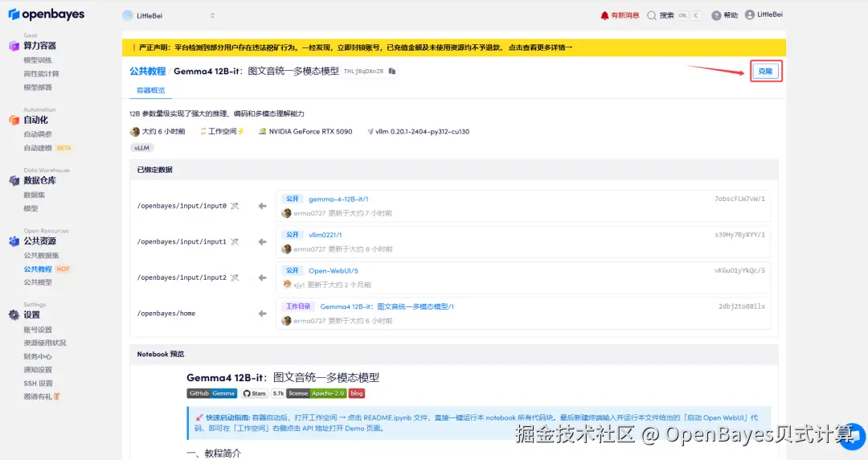This screenshot has width=868, height=460.
Task: Open 模型部署 in the sidebar
Action: pyautogui.click(x=38, y=88)
